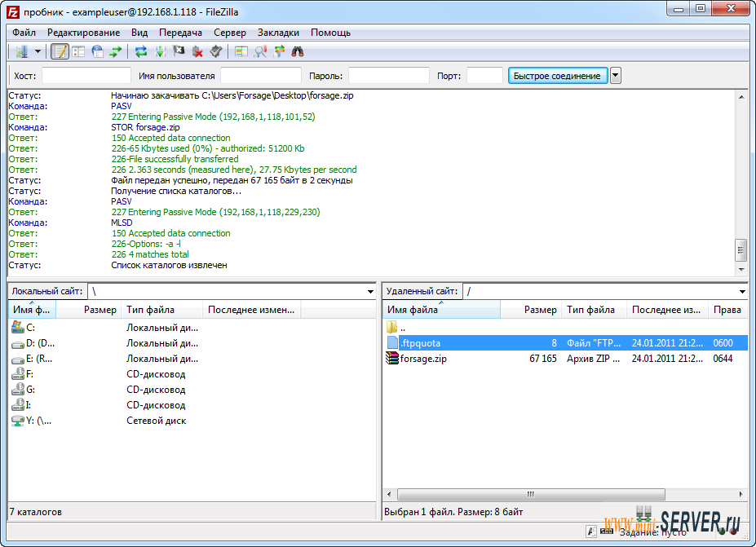Toggle processing of the transfer queue
Image resolution: width=756 pixels, height=547 pixels.
pos(160,51)
